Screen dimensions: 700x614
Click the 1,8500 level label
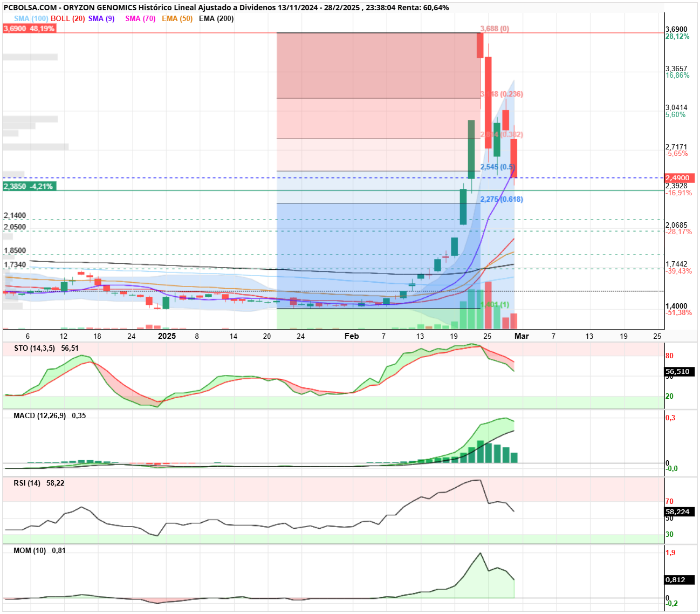click(15, 250)
